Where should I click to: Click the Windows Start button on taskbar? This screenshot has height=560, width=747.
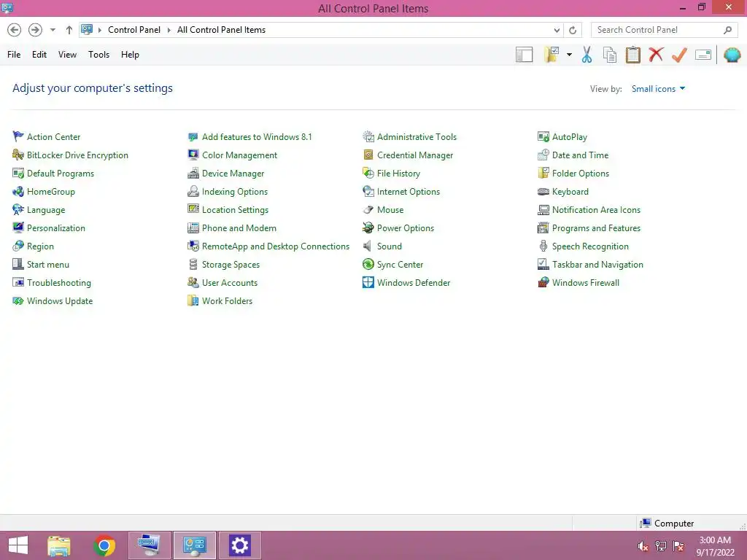coord(18,545)
